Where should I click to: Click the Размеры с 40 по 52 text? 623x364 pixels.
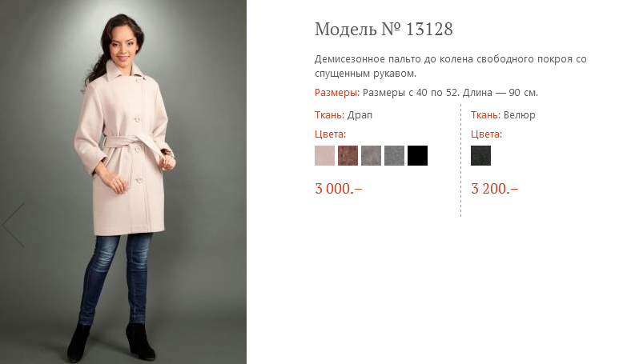click(410, 93)
